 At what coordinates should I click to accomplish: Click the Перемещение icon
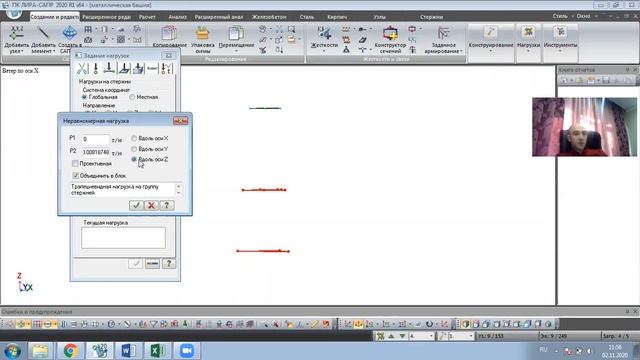point(236,37)
